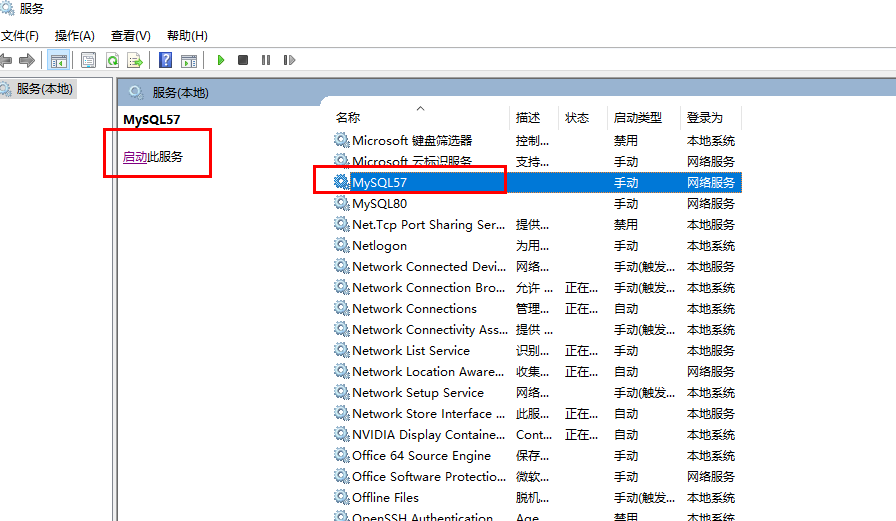The height and width of the screenshot is (521, 896).
Task: Select the Netlogon service row
Action: point(537,246)
